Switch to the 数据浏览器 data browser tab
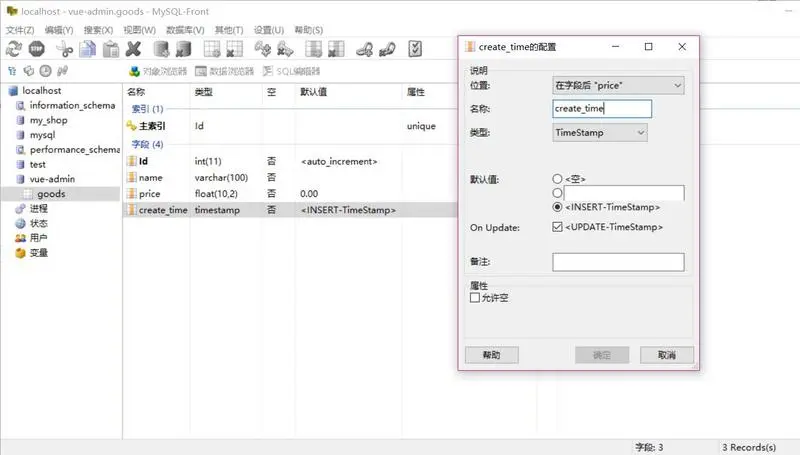This screenshot has height=455, width=800. point(224,71)
